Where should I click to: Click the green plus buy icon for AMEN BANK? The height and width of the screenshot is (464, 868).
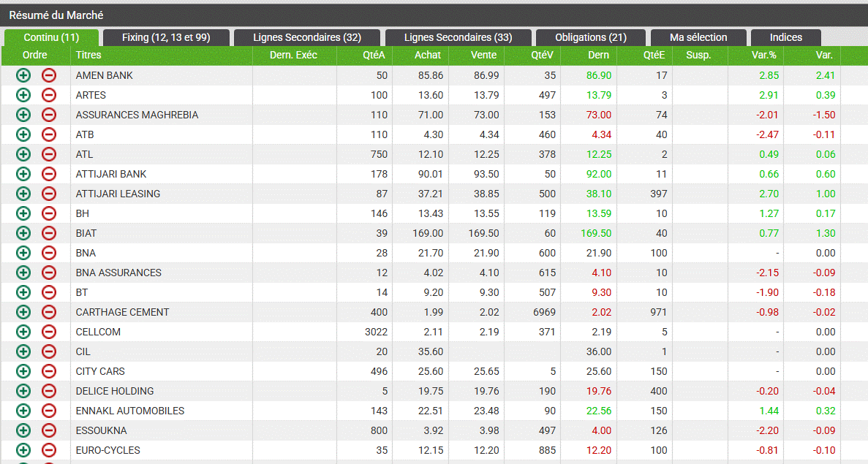coord(23,75)
